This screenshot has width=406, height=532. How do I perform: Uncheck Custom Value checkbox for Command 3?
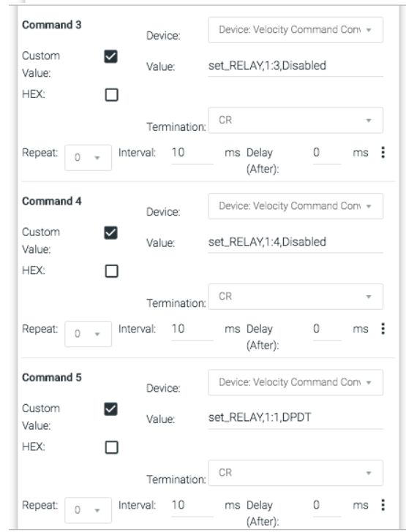110,56
